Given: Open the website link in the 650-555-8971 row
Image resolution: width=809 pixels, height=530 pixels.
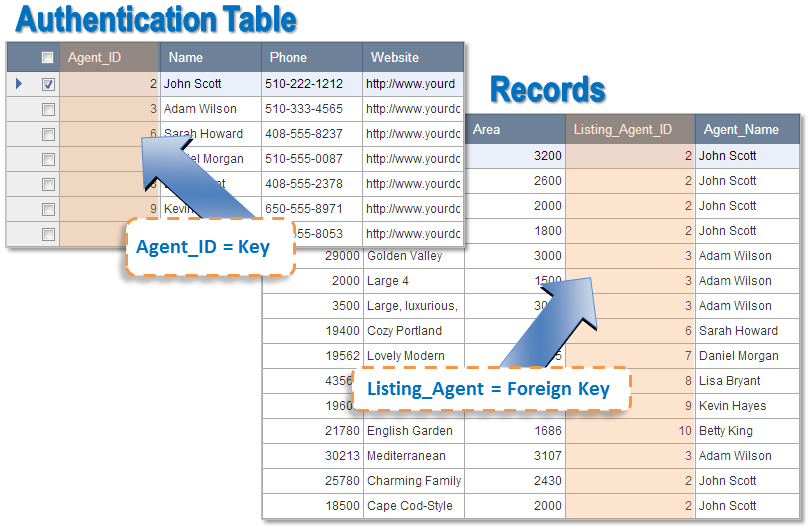Looking at the screenshot, I should [413, 209].
